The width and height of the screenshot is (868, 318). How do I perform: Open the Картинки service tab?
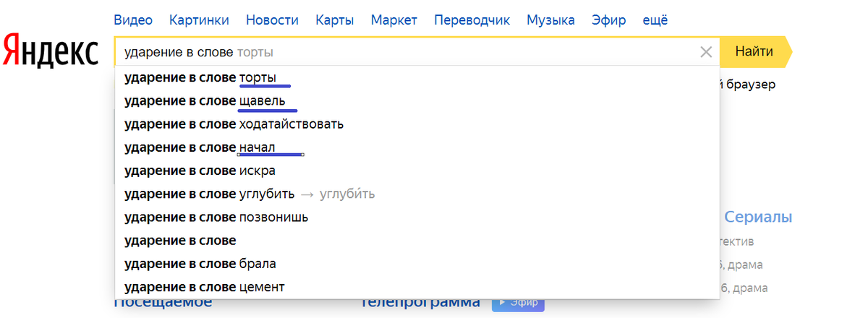click(199, 20)
